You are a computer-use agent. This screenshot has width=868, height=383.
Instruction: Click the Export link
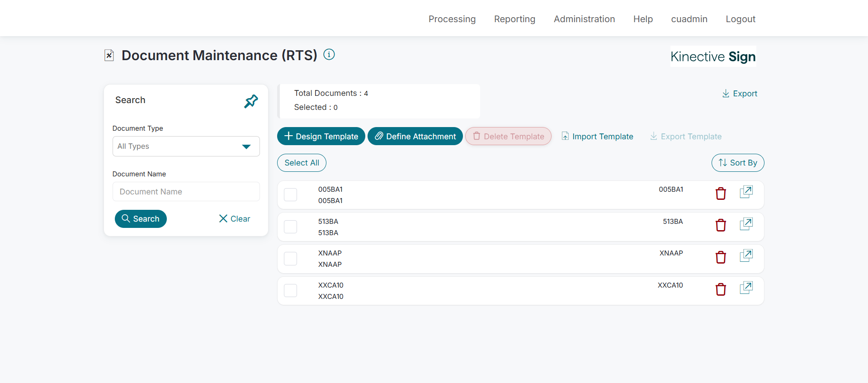(x=740, y=94)
